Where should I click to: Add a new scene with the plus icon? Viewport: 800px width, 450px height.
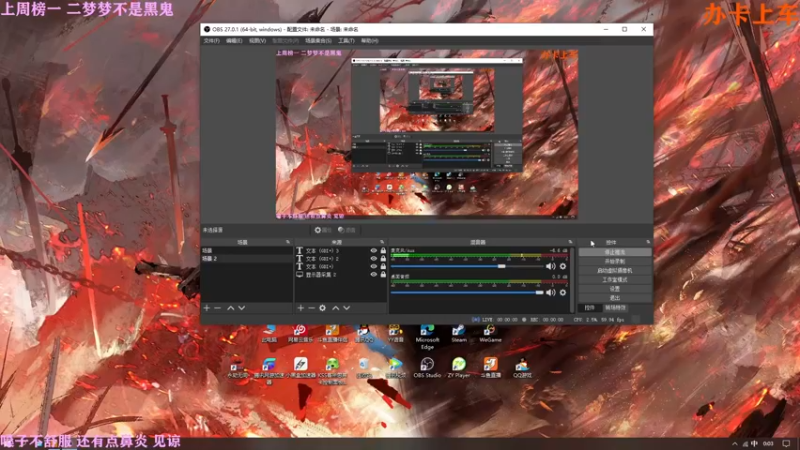pyautogui.click(x=207, y=308)
